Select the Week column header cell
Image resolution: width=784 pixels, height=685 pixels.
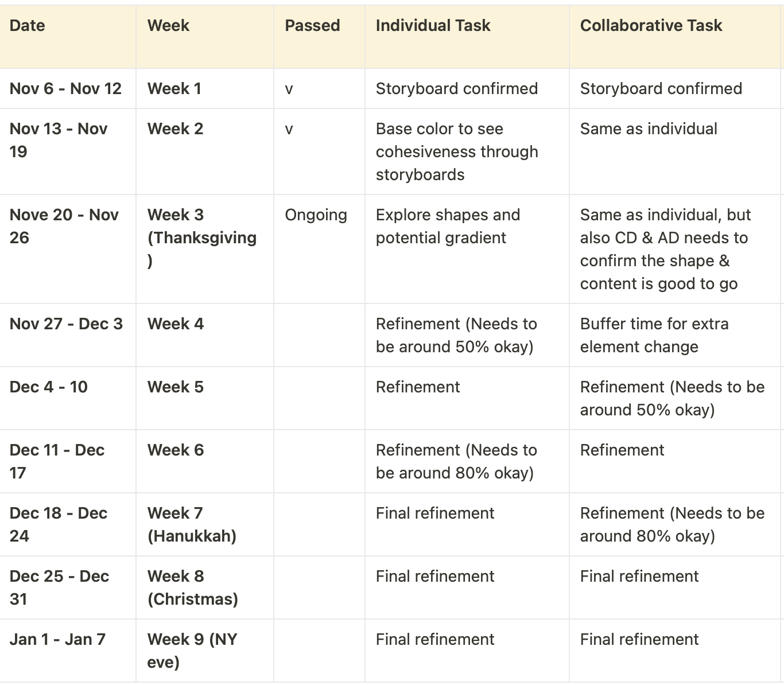click(x=205, y=37)
